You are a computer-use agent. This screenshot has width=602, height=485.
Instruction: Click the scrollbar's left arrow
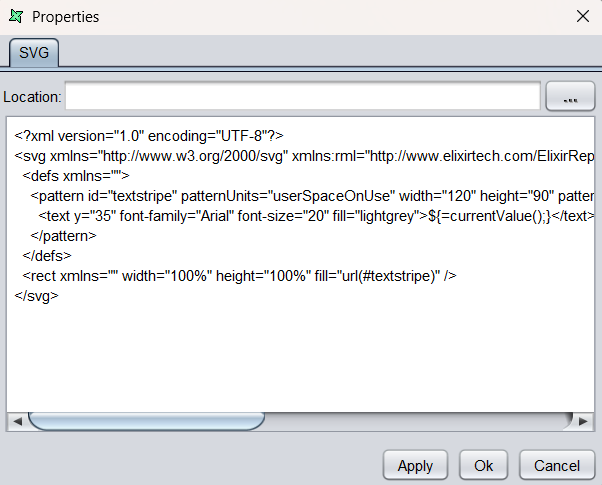pyautogui.click(x=17, y=421)
